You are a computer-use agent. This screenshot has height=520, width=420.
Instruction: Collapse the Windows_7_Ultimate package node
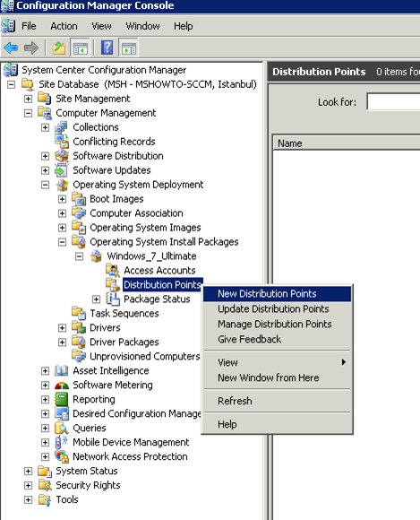79,256
